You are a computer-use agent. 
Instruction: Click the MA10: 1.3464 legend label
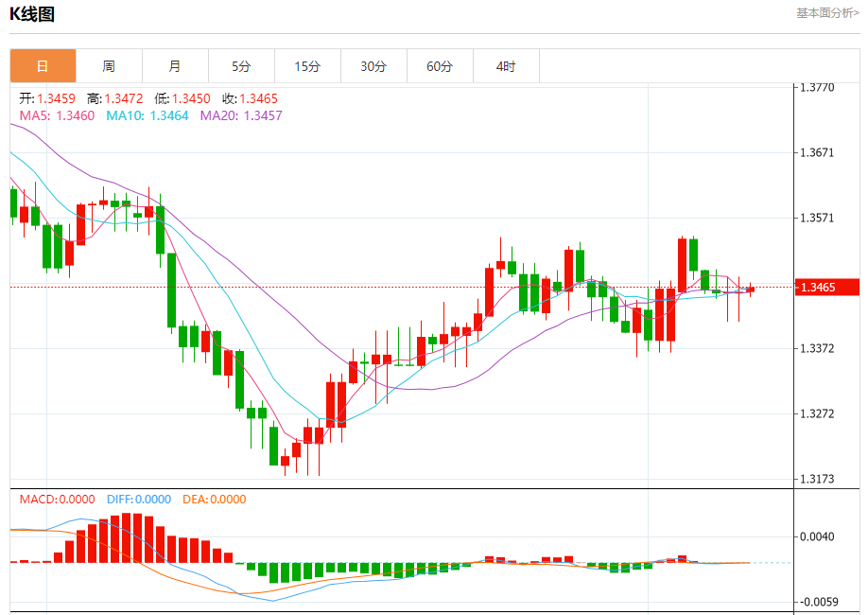click(148, 115)
